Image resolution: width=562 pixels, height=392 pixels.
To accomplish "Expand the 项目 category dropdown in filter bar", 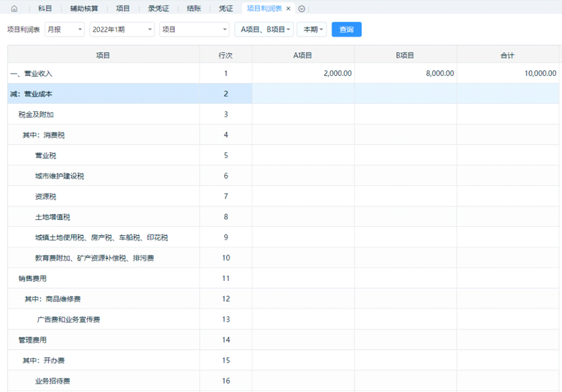I will point(195,30).
